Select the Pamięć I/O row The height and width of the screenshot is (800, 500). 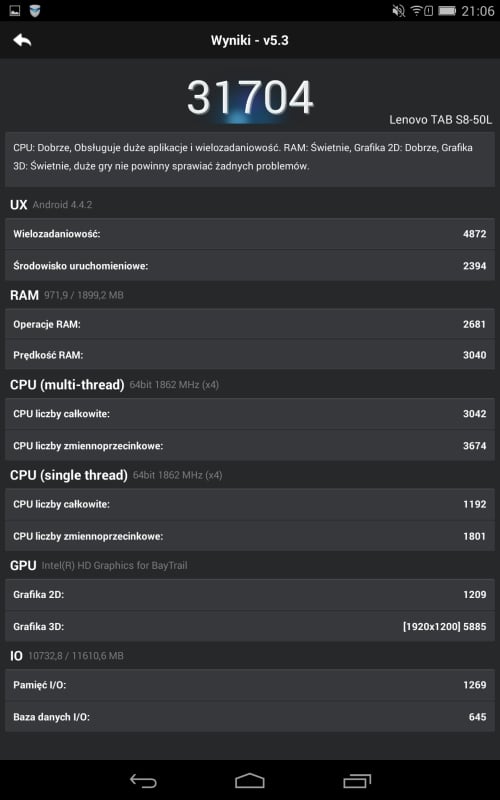pos(250,685)
